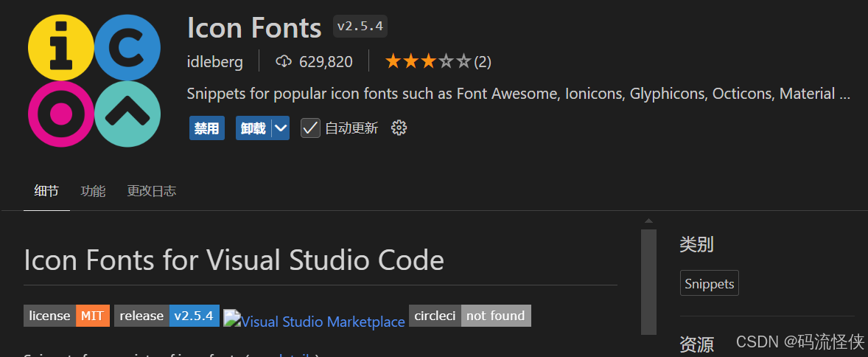The image size is (868, 357).
Task: Click the readme vertical scrollbar thumb
Action: click(x=648, y=280)
